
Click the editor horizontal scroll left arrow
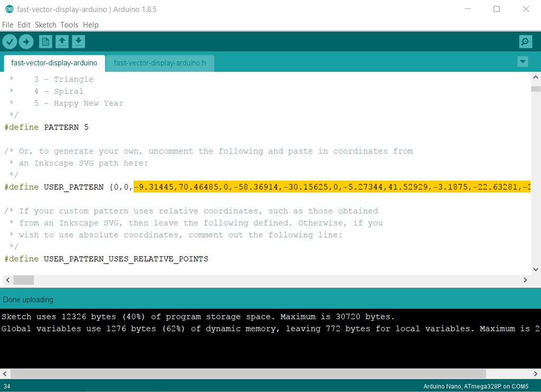point(7,280)
